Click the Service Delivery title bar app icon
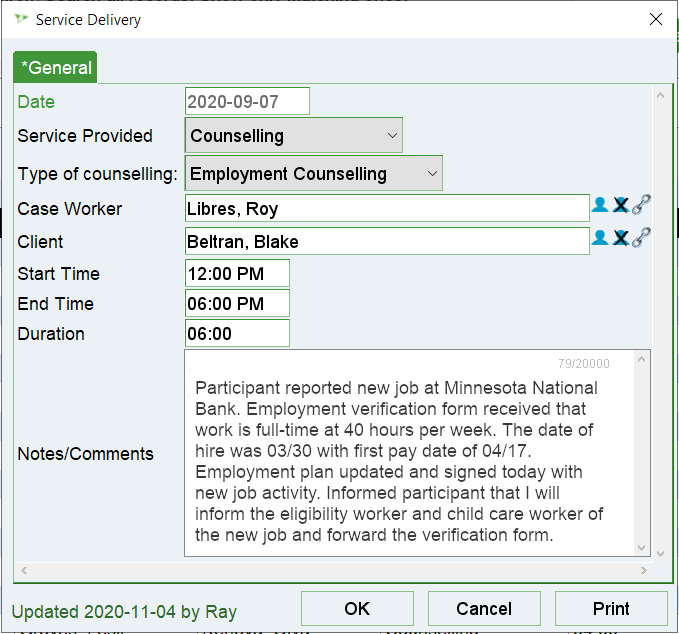 21,19
